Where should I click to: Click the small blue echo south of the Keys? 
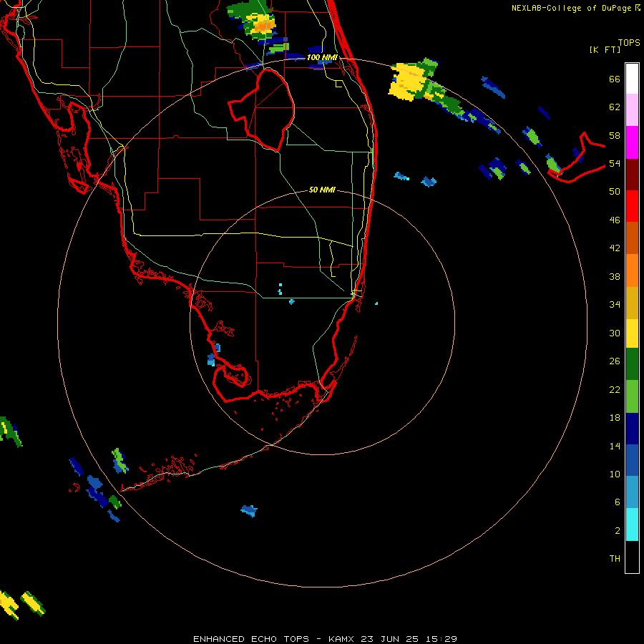[x=249, y=510]
